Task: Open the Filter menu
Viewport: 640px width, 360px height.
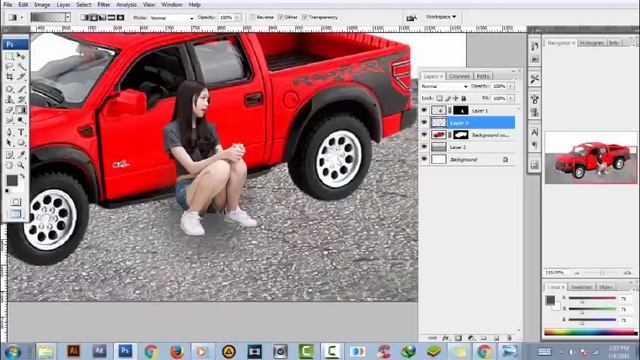Action: pyautogui.click(x=104, y=5)
